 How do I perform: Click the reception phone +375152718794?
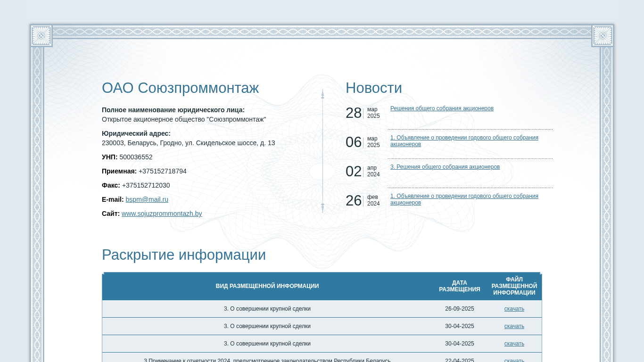pos(163,171)
